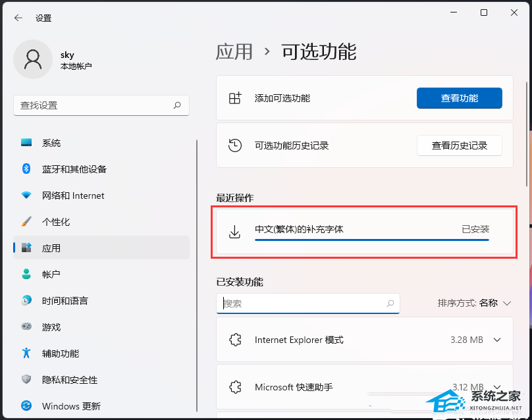Click the 可选功能历史记录 clock icon

click(x=234, y=145)
